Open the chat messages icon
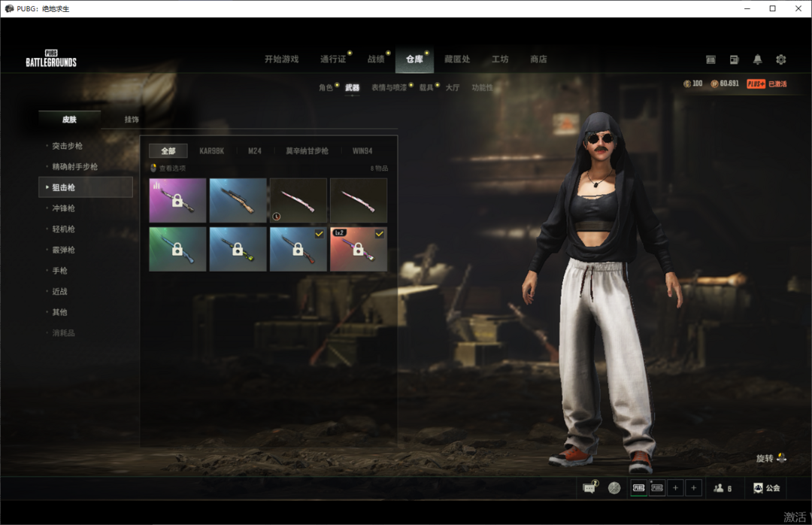812x525 pixels. (x=590, y=487)
